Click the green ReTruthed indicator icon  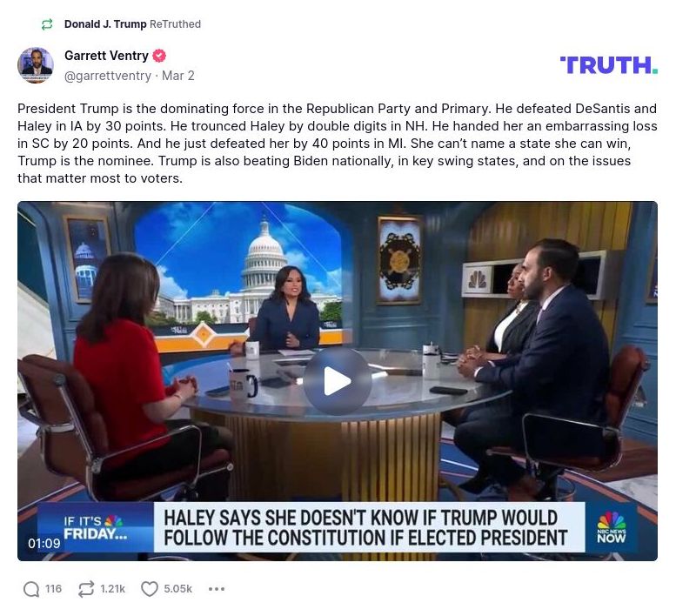pyautogui.click(x=47, y=24)
